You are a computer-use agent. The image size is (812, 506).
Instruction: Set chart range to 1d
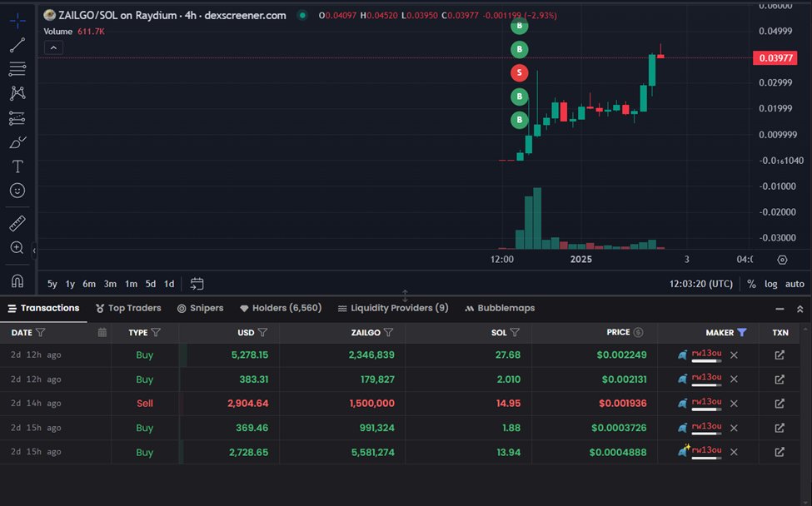tap(169, 284)
